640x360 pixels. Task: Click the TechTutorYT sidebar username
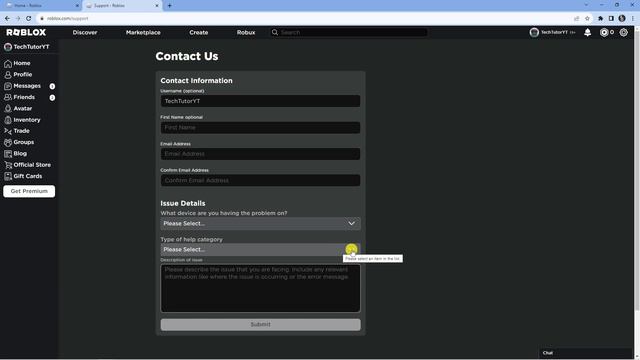point(31,47)
